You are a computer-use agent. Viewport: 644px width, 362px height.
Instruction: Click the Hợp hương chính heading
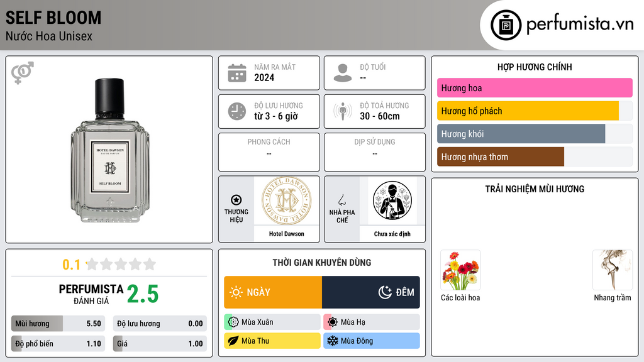coord(535,67)
